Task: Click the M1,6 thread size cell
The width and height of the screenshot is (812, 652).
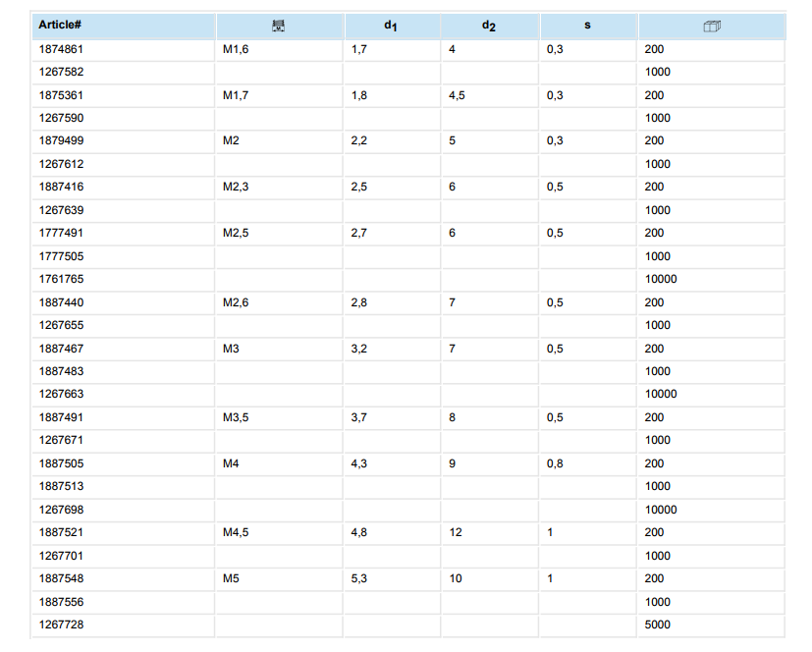Action: [236, 48]
